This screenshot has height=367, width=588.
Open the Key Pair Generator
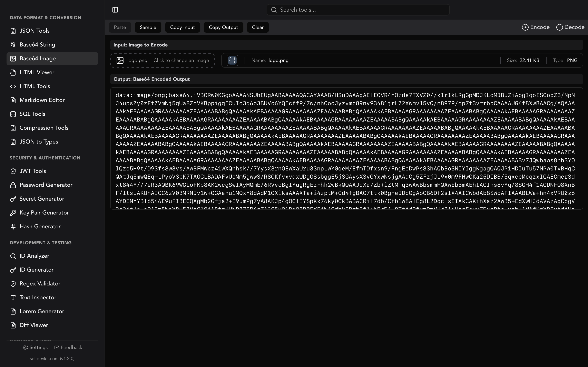coord(44,213)
